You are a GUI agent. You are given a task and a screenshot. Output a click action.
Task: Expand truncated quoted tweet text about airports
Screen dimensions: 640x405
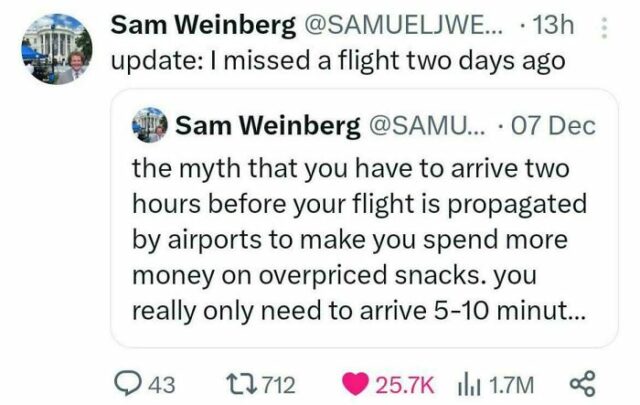(x=359, y=240)
